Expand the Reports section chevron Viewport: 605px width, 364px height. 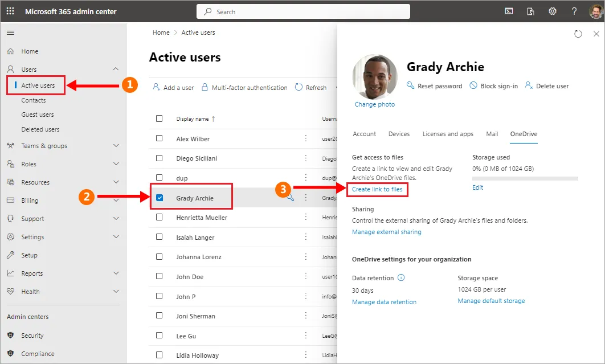point(116,273)
